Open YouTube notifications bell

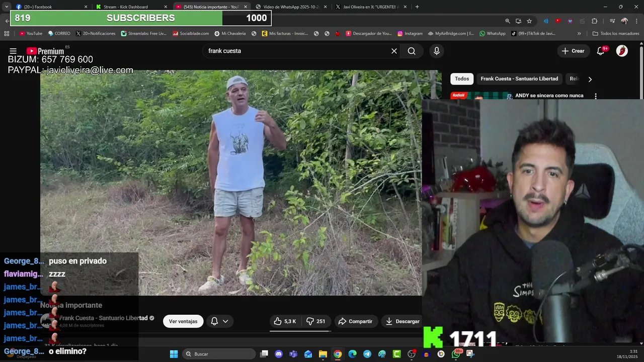coord(600,51)
